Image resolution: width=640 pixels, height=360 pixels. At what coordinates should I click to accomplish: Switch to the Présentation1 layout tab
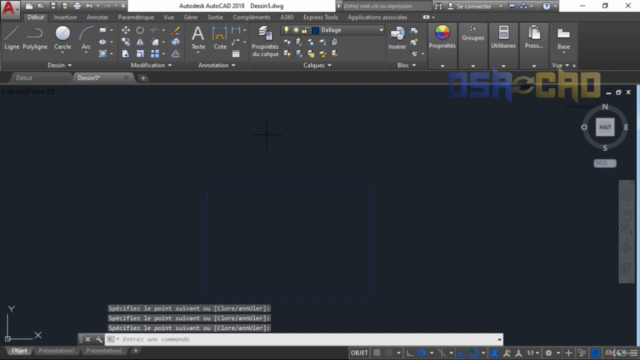57,351
